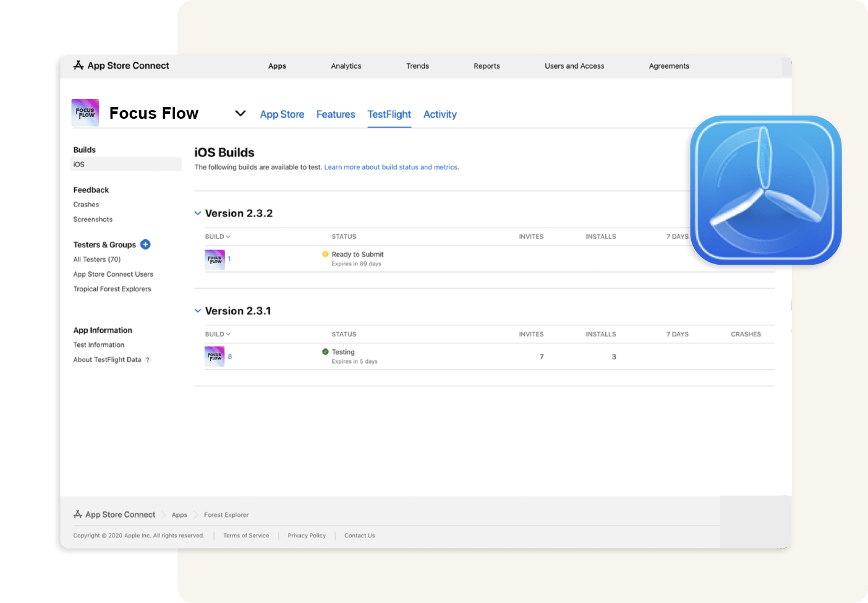This screenshot has width=868, height=603.
Task: Open All Testers (70) list
Action: (x=97, y=260)
